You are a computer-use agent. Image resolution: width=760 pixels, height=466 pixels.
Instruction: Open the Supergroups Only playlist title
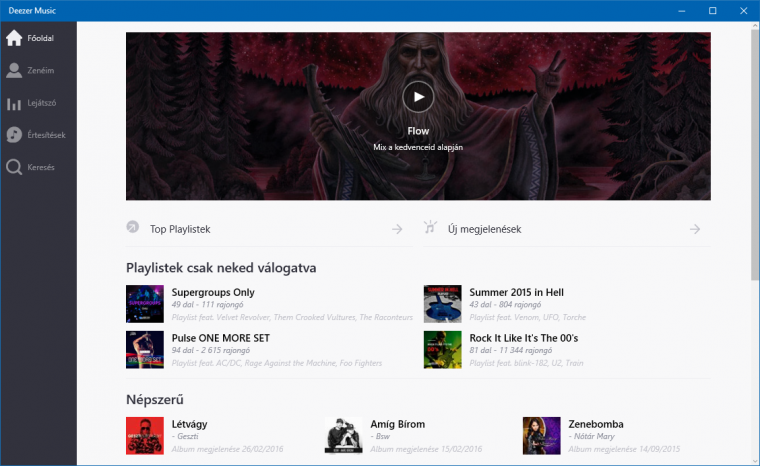[x=213, y=292]
